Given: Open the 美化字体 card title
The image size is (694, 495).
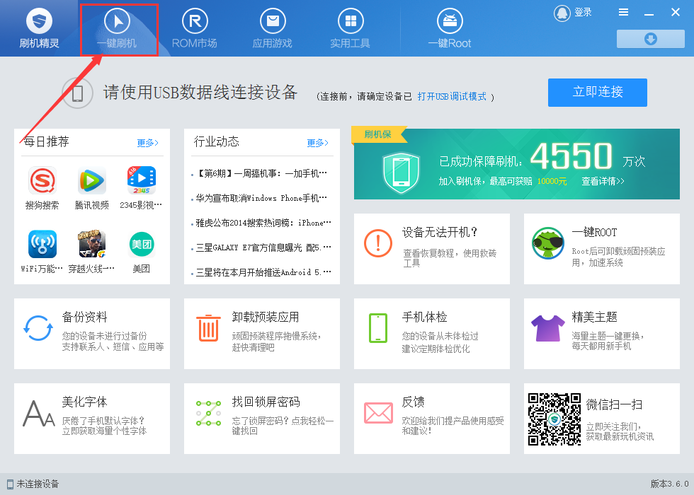Looking at the screenshot, I should coord(85,402).
